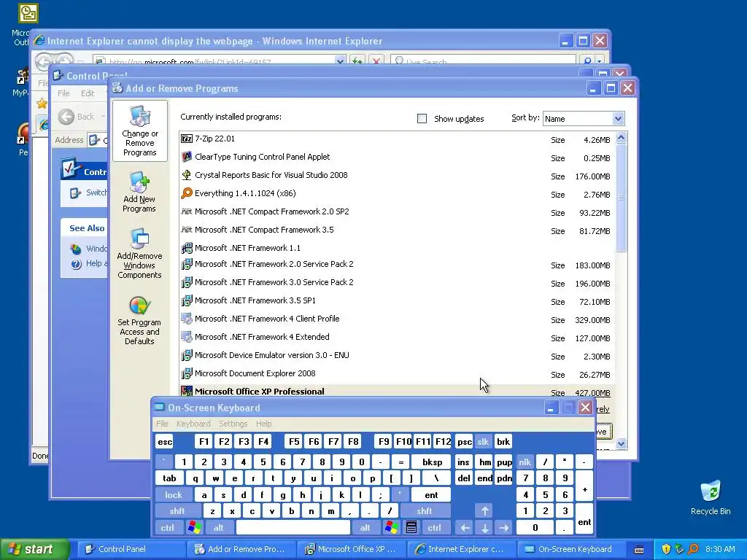The image size is (747, 560).
Task: Toggle the lock key on keyboard
Action: (174, 495)
